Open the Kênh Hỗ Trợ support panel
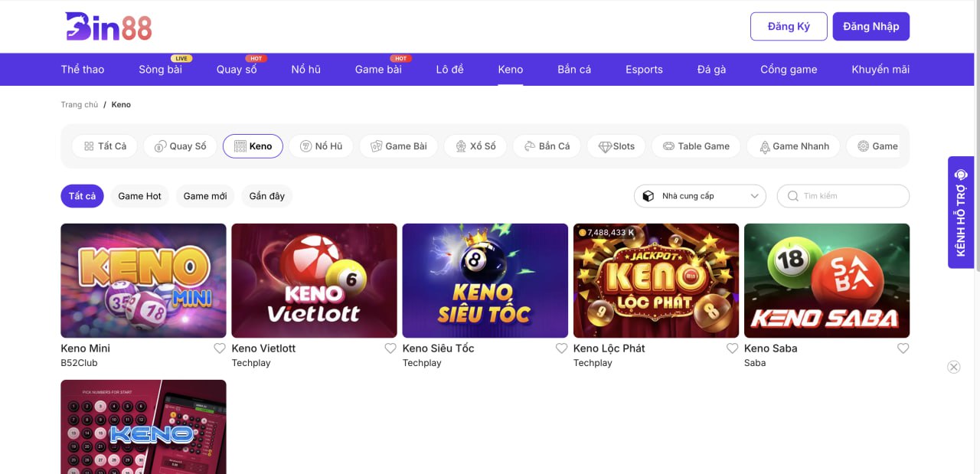Screen dimensions: 980x474 pyautogui.click(x=961, y=212)
